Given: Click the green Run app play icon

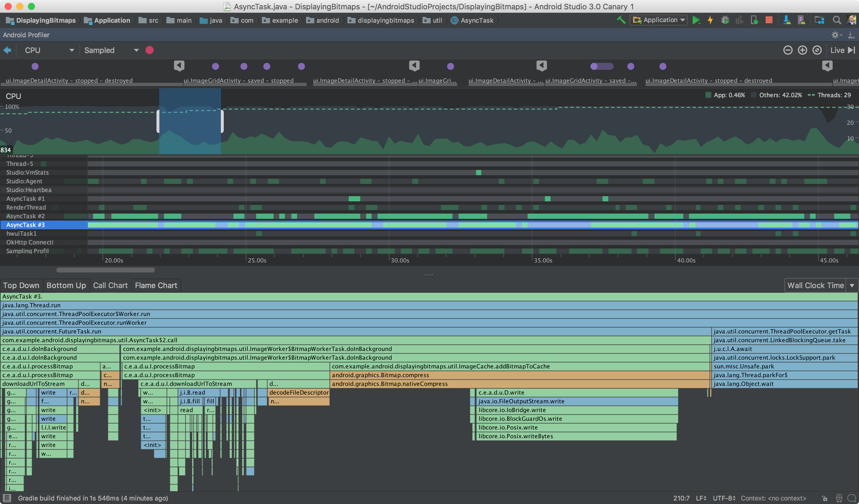Looking at the screenshot, I should point(696,20).
